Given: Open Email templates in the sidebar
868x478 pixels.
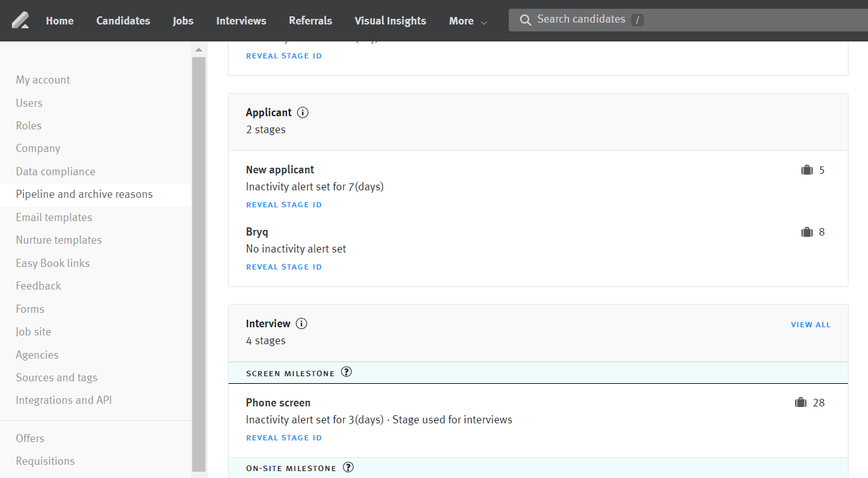Looking at the screenshot, I should [x=54, y=217].
